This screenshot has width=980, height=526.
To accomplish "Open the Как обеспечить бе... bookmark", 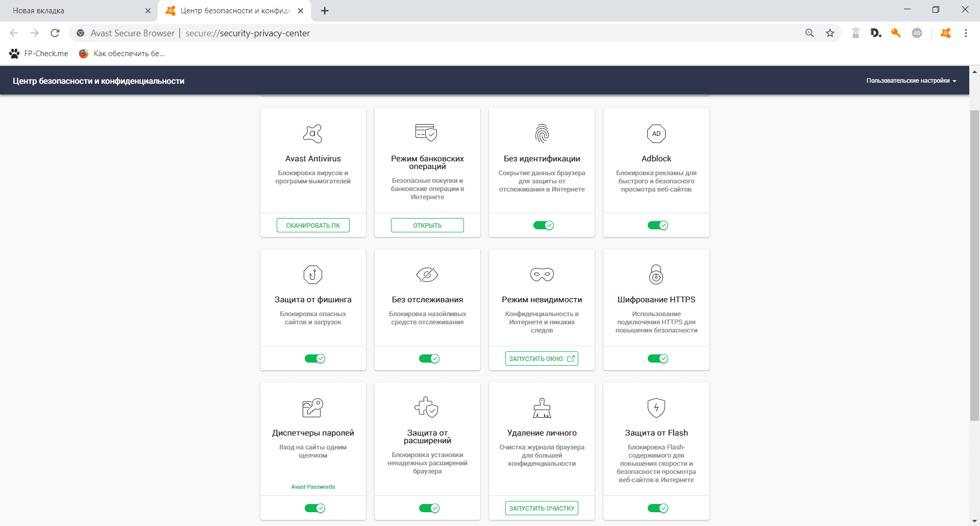I will point(122,54).
